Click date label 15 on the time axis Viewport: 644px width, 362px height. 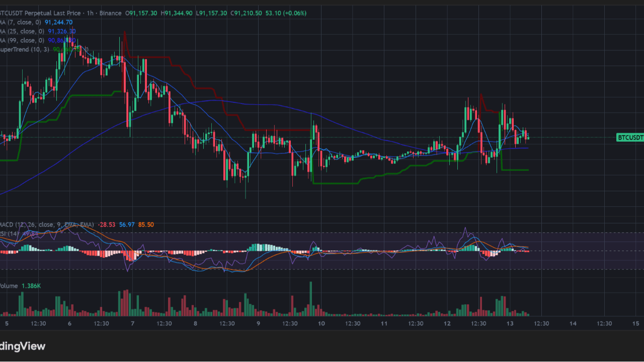click(635, 323)
